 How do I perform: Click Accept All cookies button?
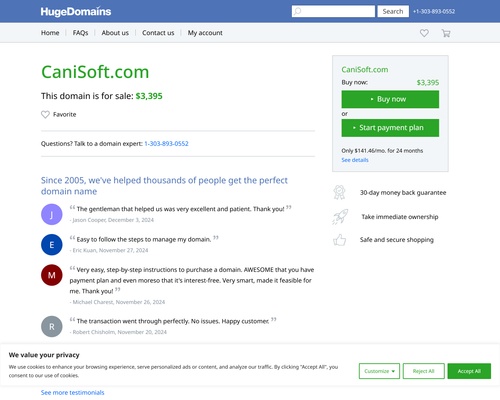click(469, 371)
